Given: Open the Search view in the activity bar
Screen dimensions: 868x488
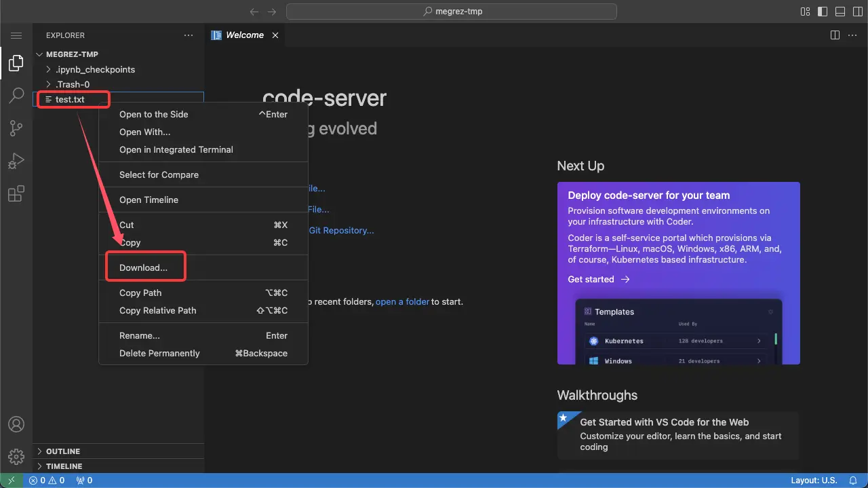Looking at the screenshot, I should coord(16,96).
